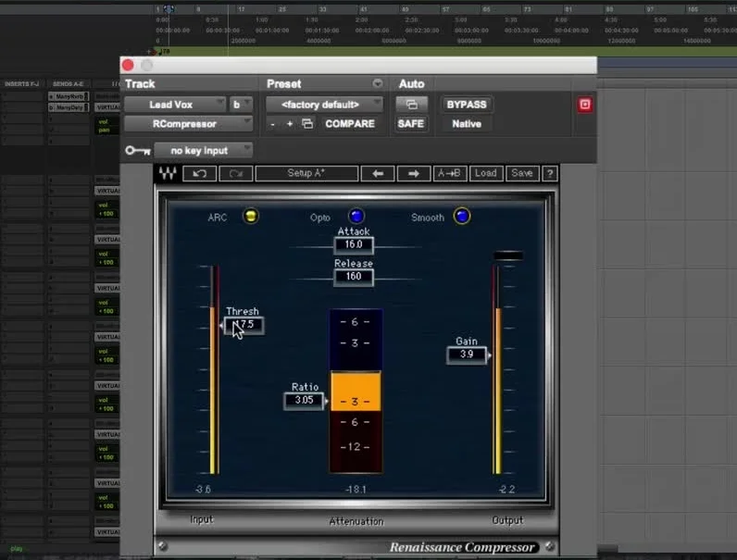Click the ManyDely send in mixer
Viewport: 737px width, 560px height.
coord(69,107)
